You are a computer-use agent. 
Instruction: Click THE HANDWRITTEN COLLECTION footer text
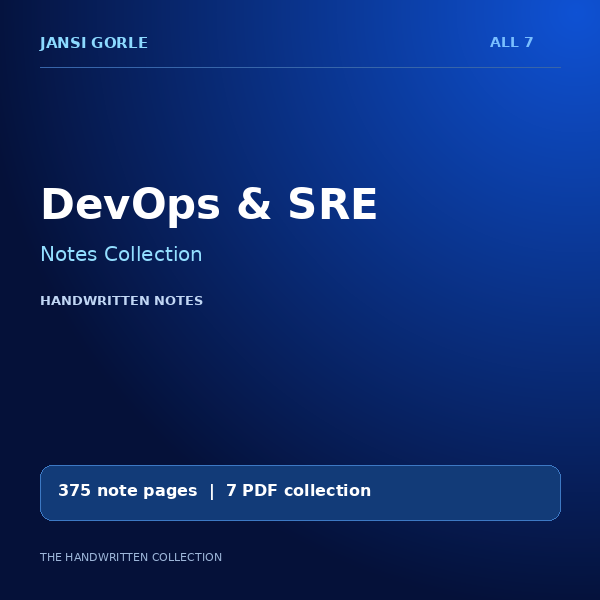(131, 557)
